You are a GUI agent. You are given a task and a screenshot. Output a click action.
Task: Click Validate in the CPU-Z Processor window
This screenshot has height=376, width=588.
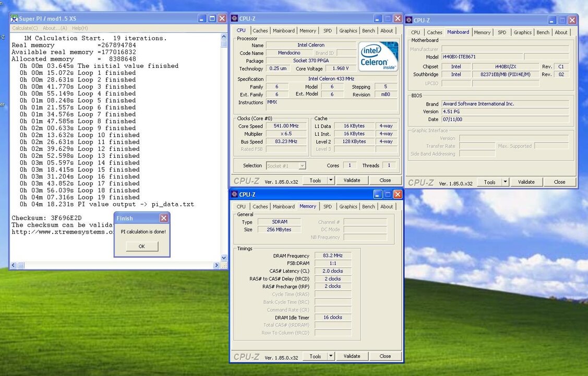[x=352, y=180]
